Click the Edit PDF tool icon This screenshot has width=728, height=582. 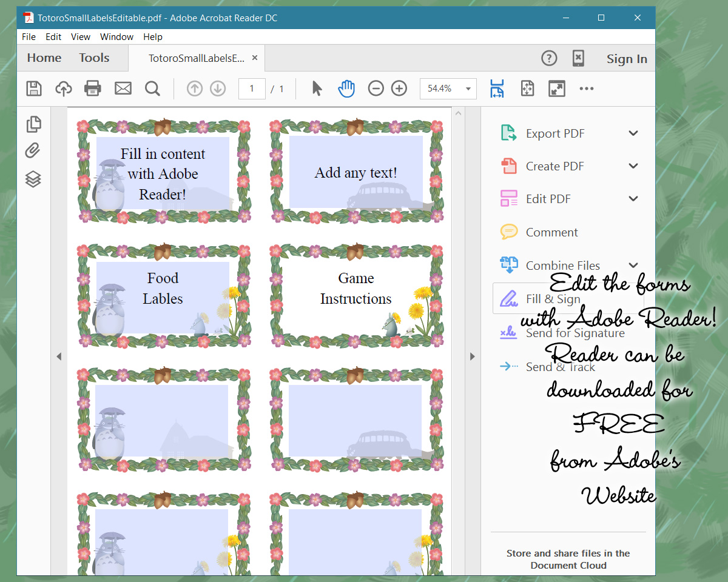click(x=508, y=199)
